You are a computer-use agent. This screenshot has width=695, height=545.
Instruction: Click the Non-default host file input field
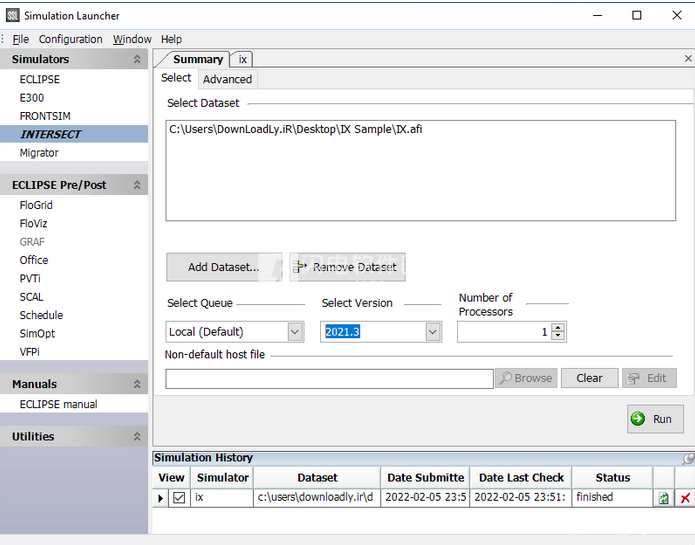pos(329,379)
